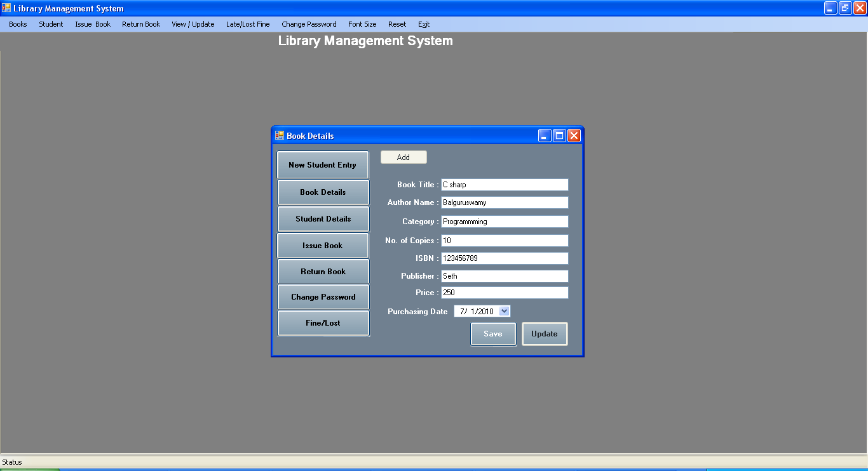Click the Book Title label
The height and width of the screenshot is (471, 868).
tap(417, 185)
